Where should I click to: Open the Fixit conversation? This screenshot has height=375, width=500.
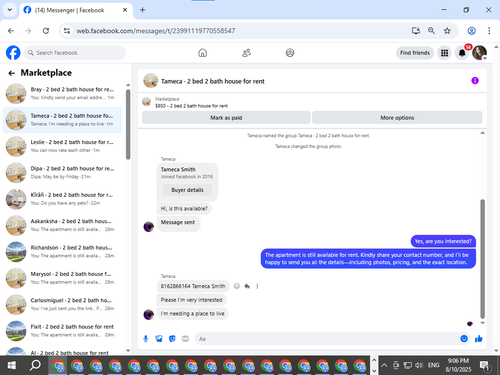click(62, 331)
